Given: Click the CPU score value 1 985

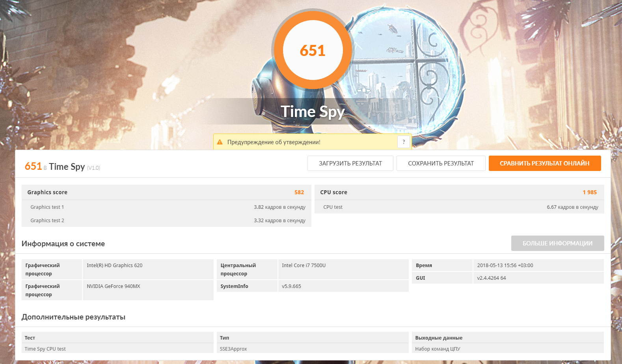Looking at the screenshot, I should click(589, 192).
